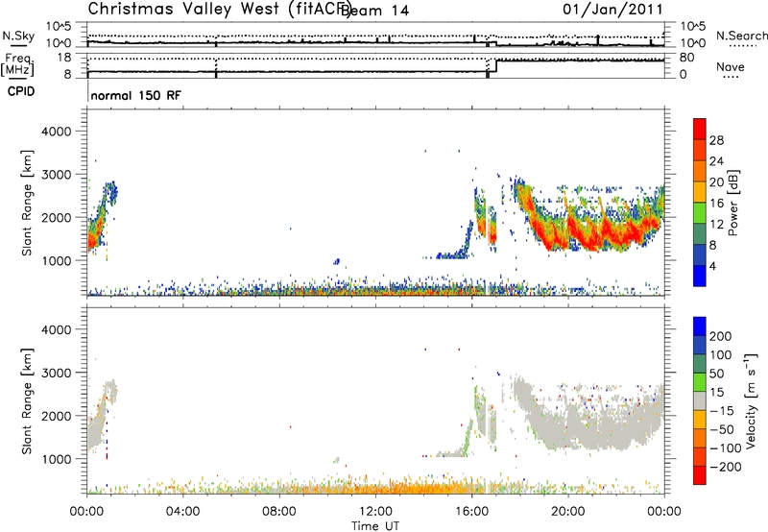Click the 'N.Sky' legend label
This screenshot has width=768, height=532.
pyautogui.click(x=18, y=36)
